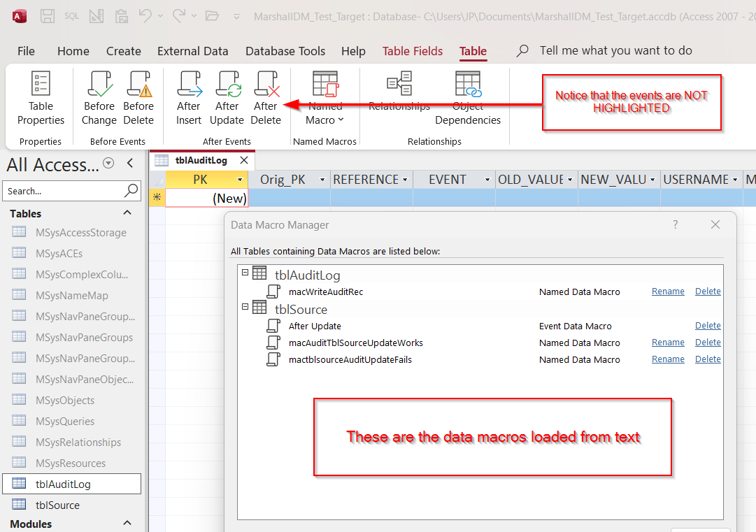Collapse the Tables group in navigation pane

coord(127,213)
